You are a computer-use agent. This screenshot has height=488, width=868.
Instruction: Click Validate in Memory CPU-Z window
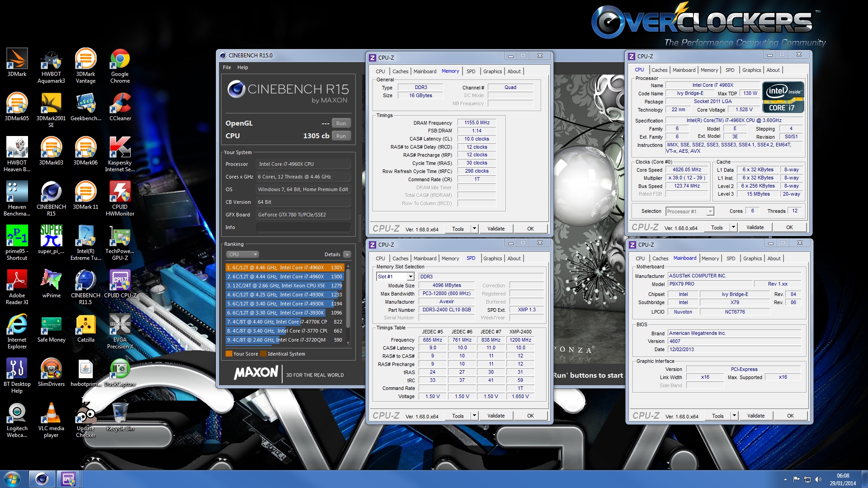[496, 229]
